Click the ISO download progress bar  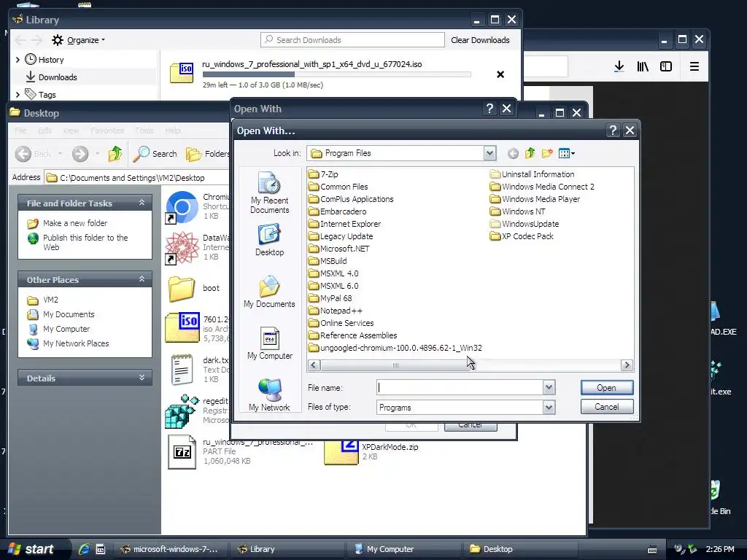[x=337, y=74]
